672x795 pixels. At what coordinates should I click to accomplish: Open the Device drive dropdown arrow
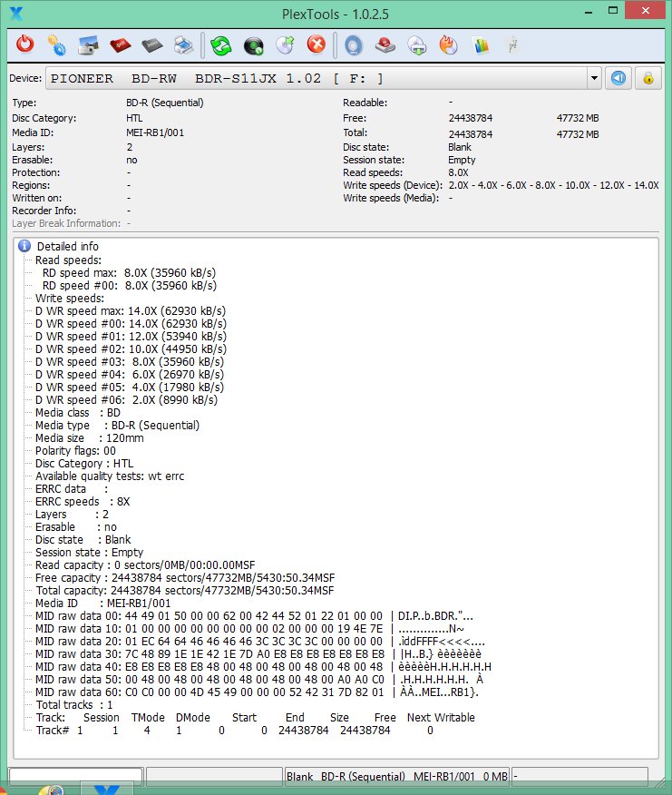(594, 79)
